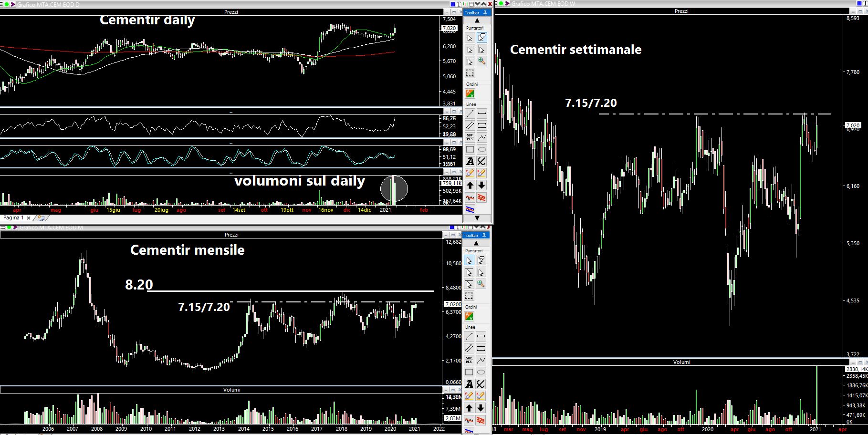Click T text icon in daily title bar
This screenshot has width=868, height=435.
[x=459, y=4]
